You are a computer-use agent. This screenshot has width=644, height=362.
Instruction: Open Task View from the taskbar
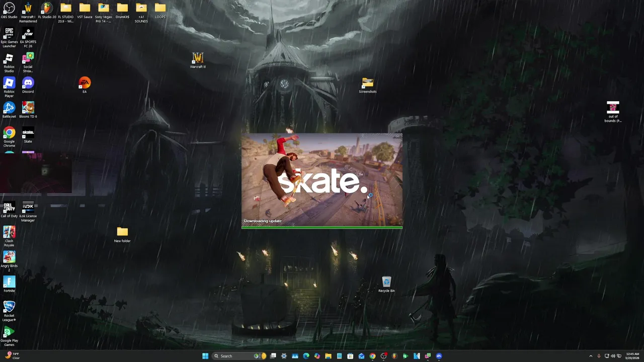273,356
